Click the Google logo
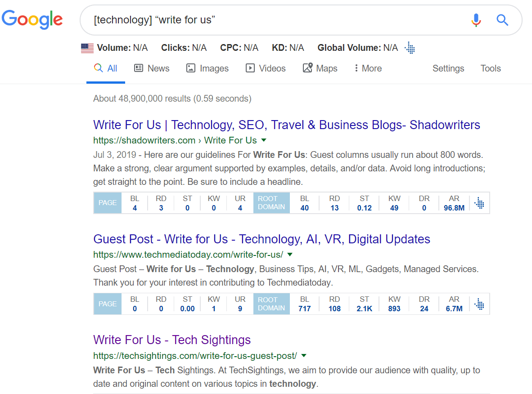 pos(32,19)
